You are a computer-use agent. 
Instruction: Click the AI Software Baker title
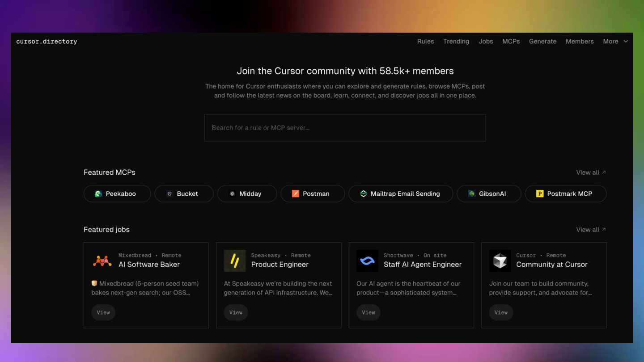click(149, 264)
